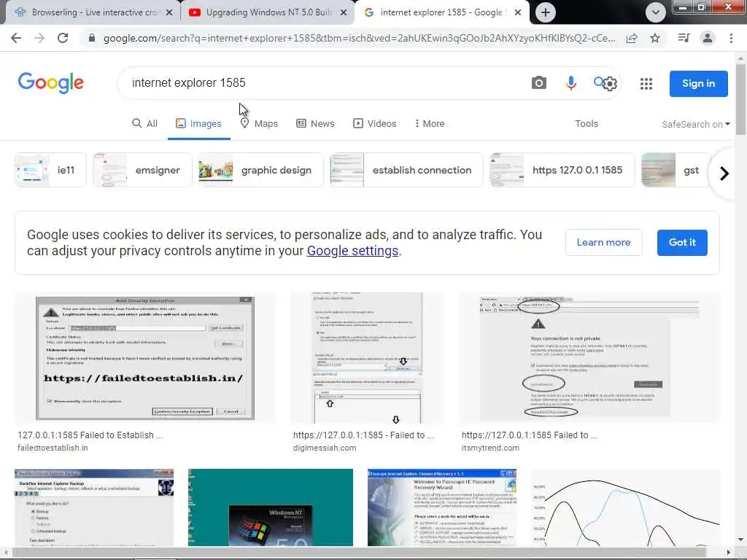Show more suggestion chips with right chevron
This screenshot has height=560, width=747.
[724, 174]
